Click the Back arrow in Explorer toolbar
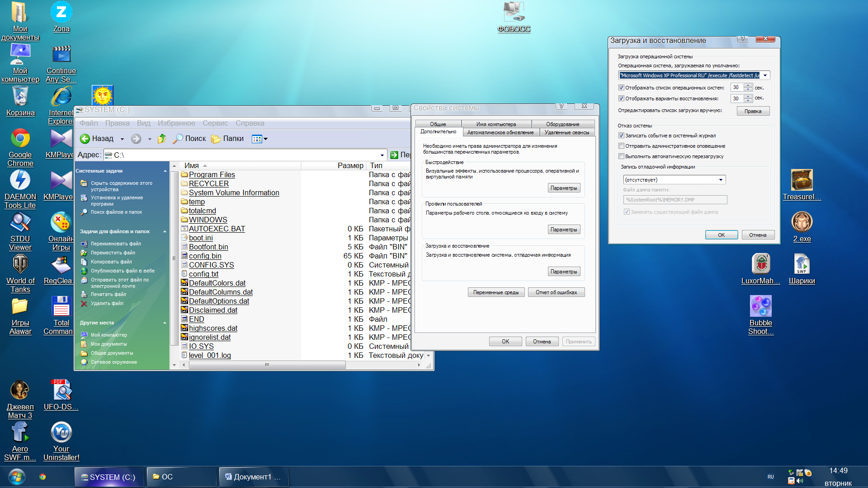 [85, 139]
